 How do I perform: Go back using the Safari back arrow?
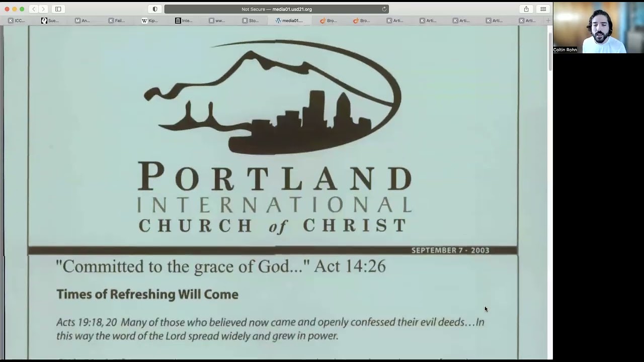tap(34, 9)
